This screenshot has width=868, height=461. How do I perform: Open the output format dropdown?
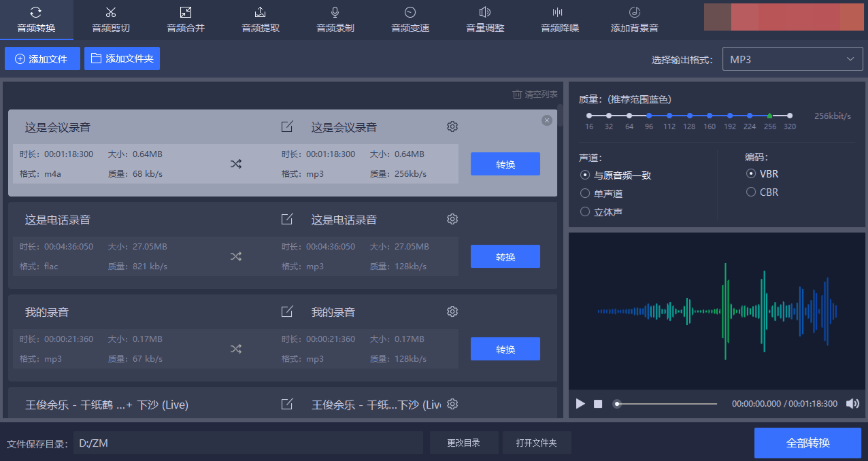click(792, 58)
